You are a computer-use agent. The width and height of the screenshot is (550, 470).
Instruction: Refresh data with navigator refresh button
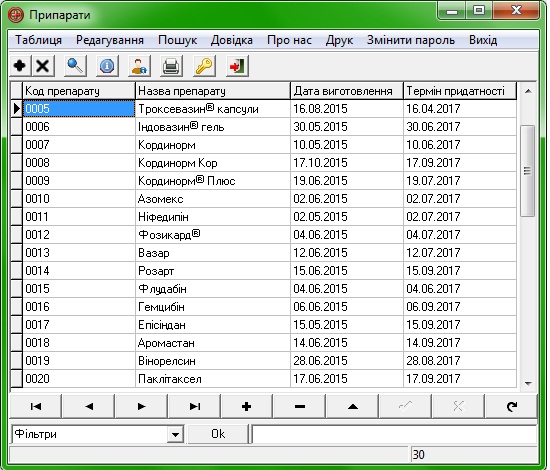pyautogui.click(x=511, y=406)
